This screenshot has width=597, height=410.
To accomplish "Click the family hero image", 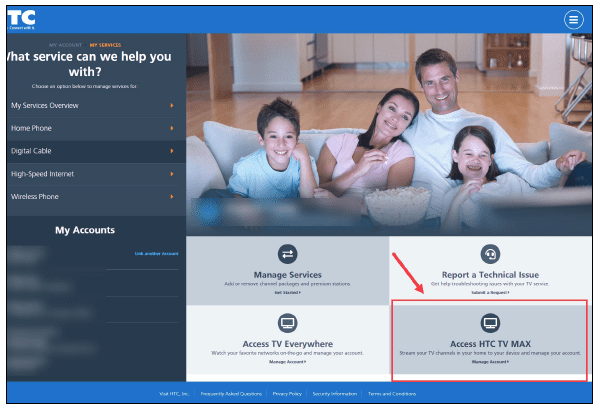I will (389, 134).
